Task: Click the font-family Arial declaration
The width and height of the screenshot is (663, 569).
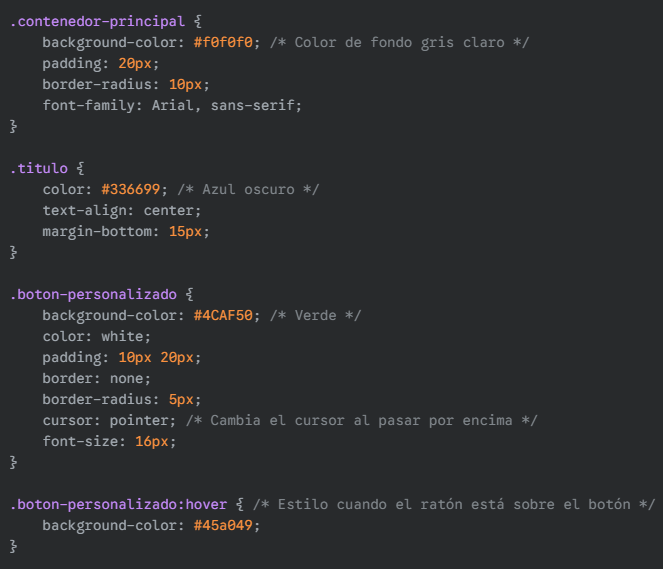Action: [172, 105]
